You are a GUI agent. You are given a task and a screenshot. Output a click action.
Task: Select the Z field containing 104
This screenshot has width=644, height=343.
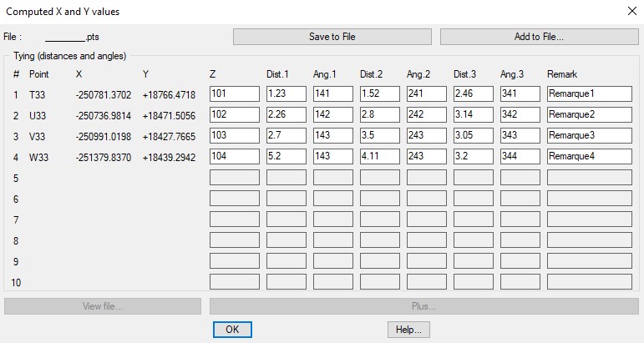click(x=234, y=156)
